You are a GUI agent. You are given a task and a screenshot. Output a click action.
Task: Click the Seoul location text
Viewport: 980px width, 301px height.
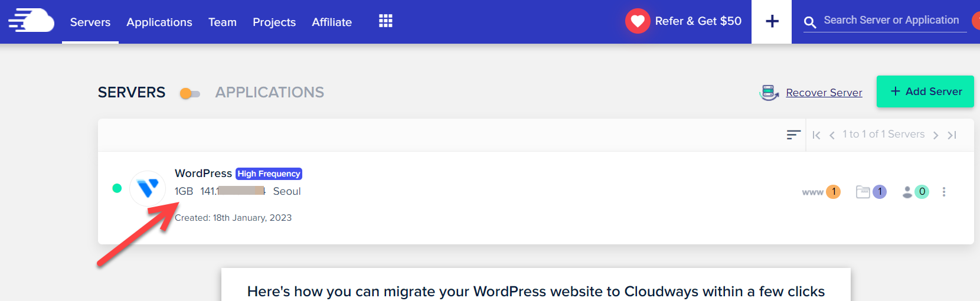point(287,191)
